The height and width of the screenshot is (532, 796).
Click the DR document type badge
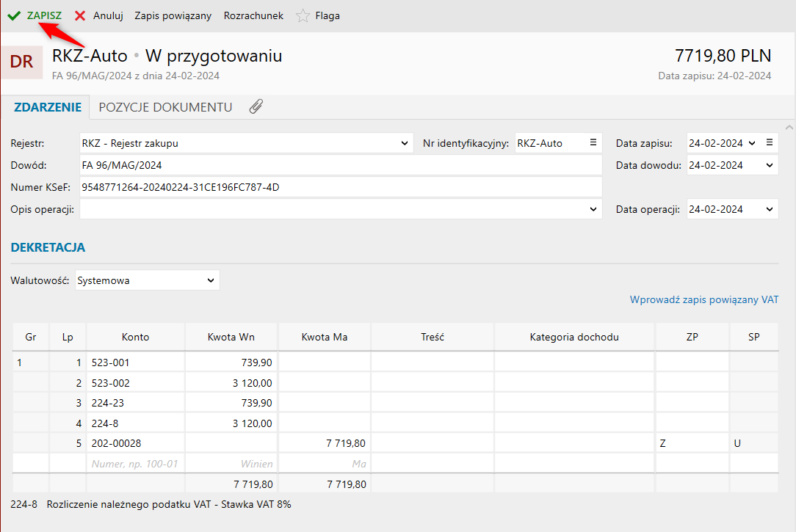tap(21, 62)
